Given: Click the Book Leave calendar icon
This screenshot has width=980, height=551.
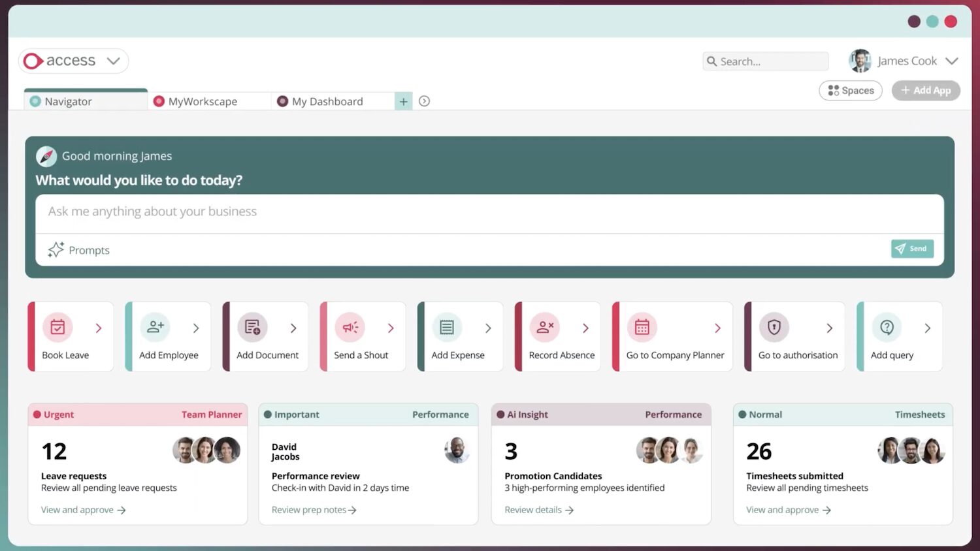Looking at the screenshot, I should 57,327.
